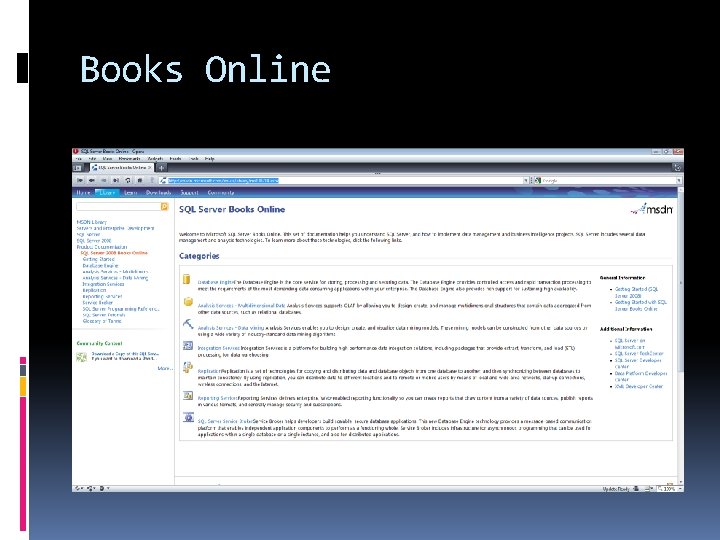Open the Reporting Services category link
This screenshot has width=720, height=540.
point(217,398)
